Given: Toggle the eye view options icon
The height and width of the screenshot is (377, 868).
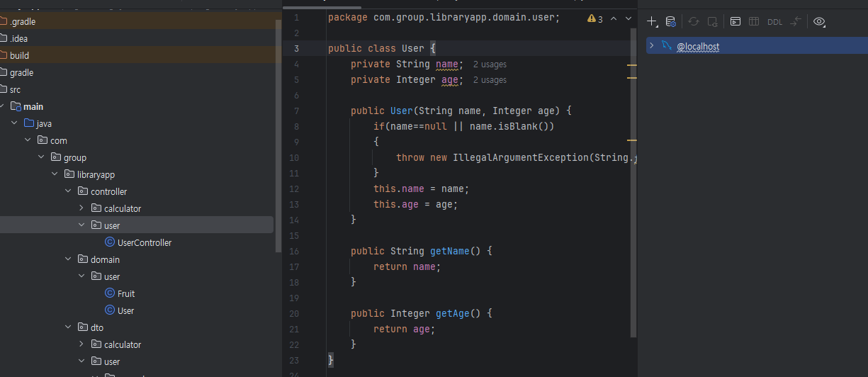Looking at the screenshot, I should pyautogui.click(x=819, y=21).
